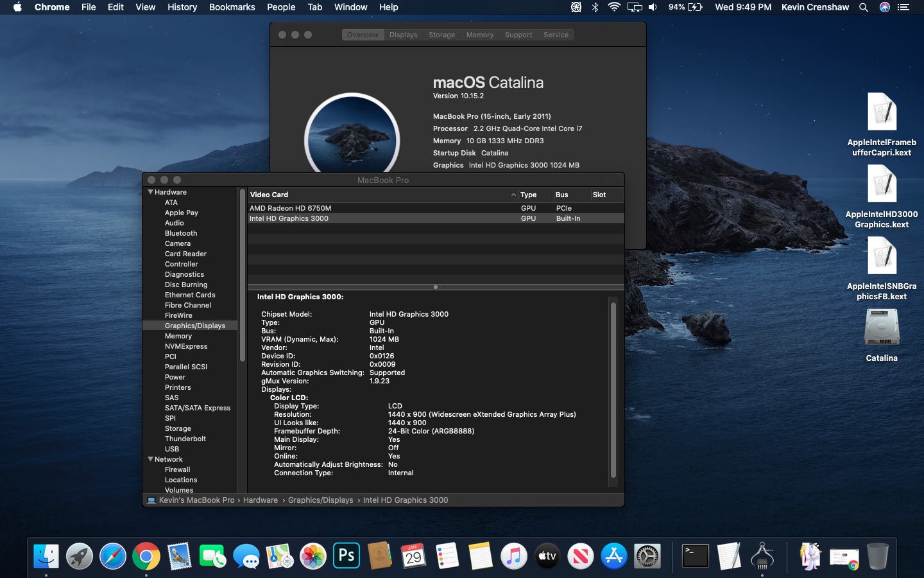Viewport: 924px width, 578px height.
Task: Open Trash in the dock
Action: [878, 556]
